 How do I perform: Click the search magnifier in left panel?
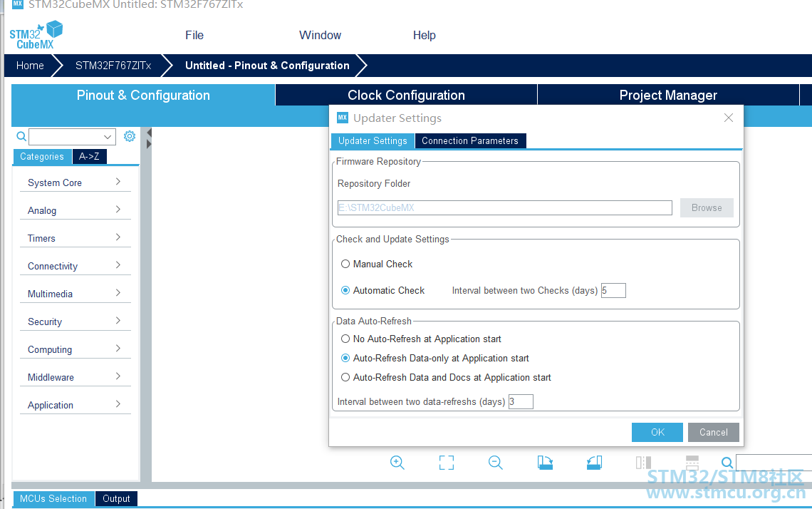pos(21,136)
